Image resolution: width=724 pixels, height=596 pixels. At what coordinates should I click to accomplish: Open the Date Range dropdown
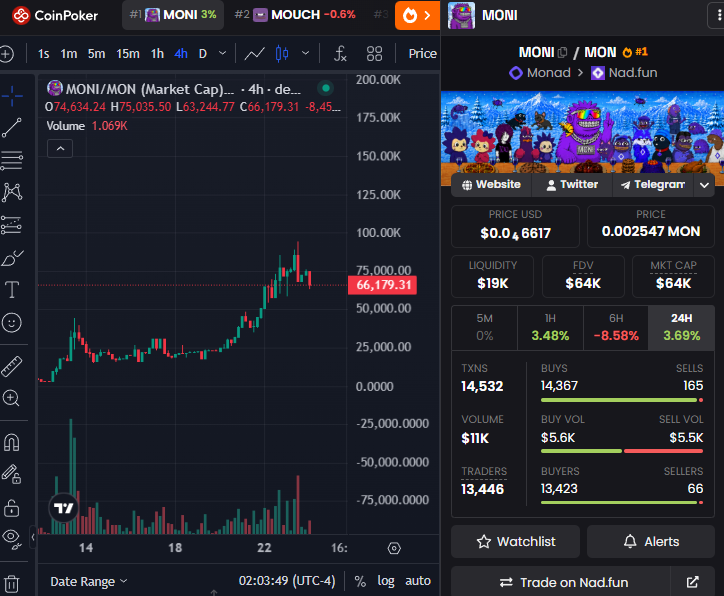(x=88, y=581)
